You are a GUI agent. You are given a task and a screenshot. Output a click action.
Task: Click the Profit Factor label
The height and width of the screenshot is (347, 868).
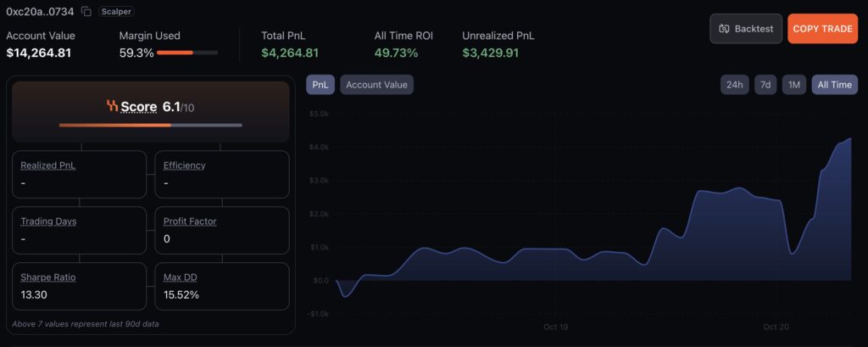(190, 221)
